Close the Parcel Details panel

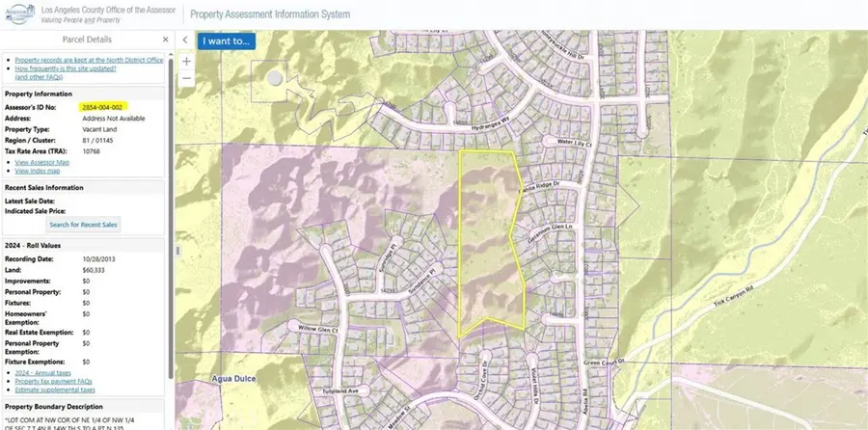point(165,40)
